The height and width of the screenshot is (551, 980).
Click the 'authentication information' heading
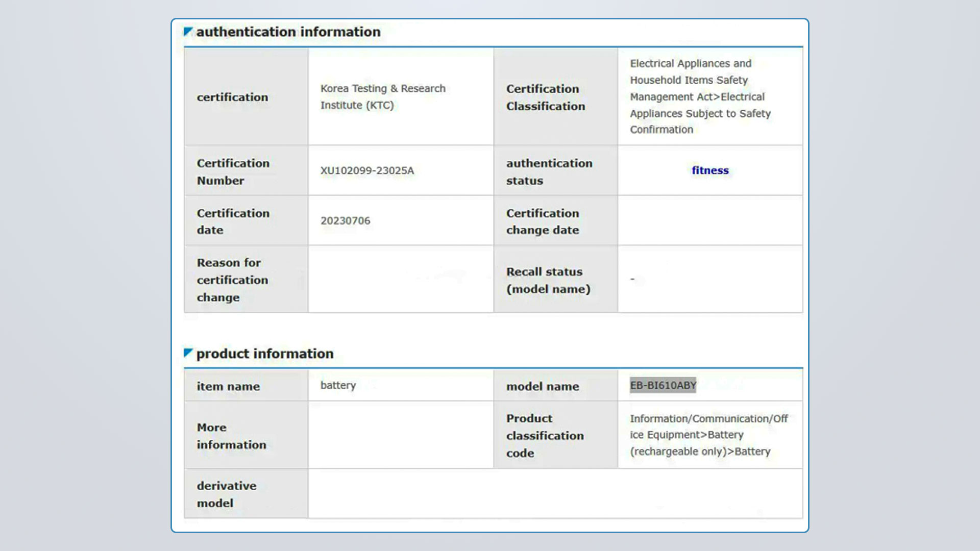coord(288,32)
